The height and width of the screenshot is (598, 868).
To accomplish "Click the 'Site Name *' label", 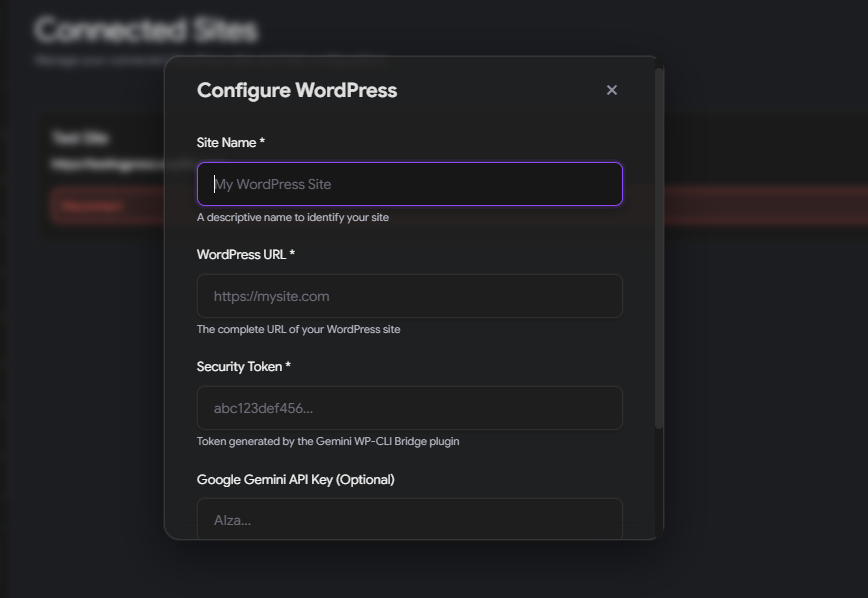I will point(231,143).
